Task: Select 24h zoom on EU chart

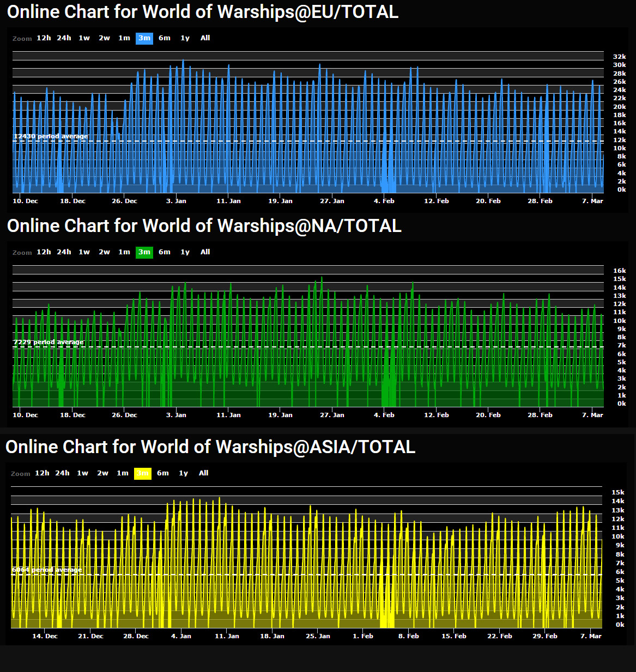Action: [x=64, y=38]
